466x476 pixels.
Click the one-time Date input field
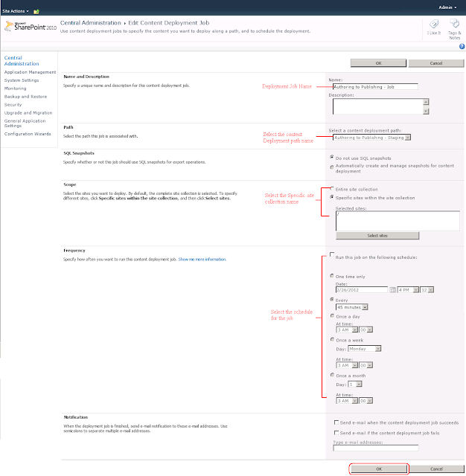pos(362,290)
